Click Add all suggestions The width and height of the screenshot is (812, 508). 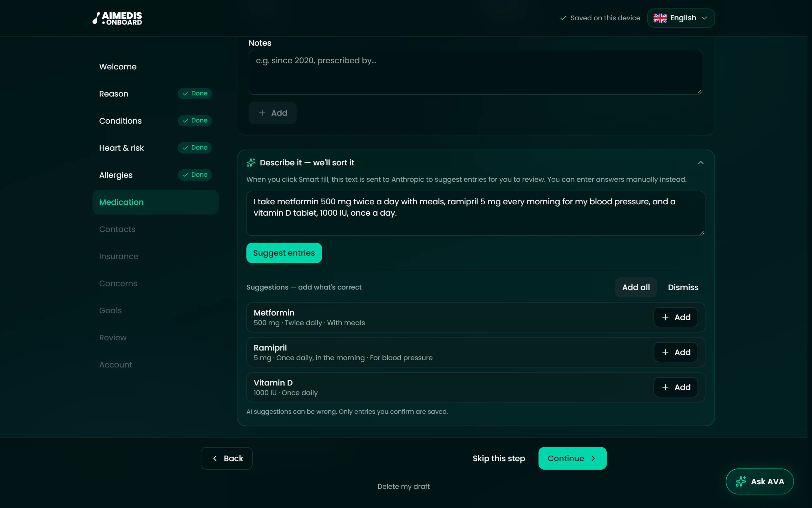636,287
